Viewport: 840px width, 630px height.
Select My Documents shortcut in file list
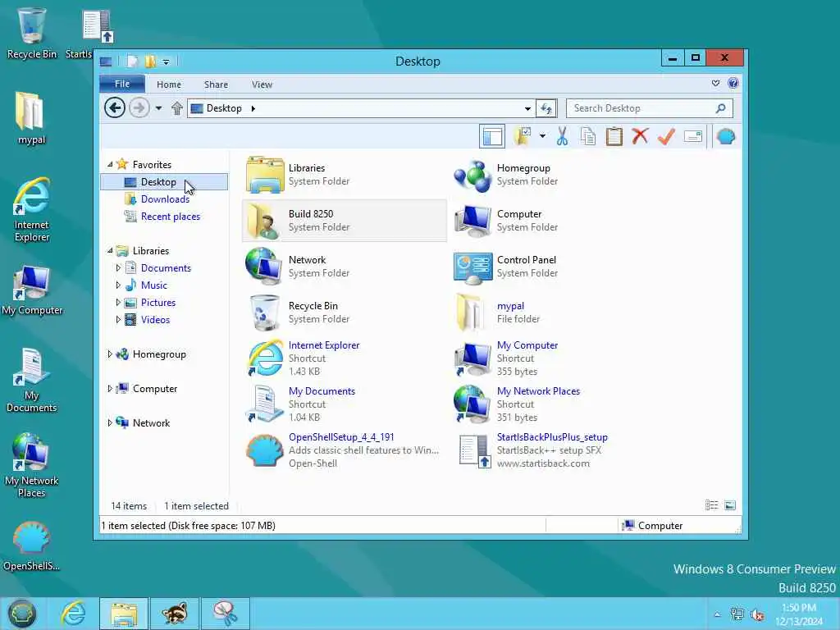pyautogui.click(x=344, y=404)
